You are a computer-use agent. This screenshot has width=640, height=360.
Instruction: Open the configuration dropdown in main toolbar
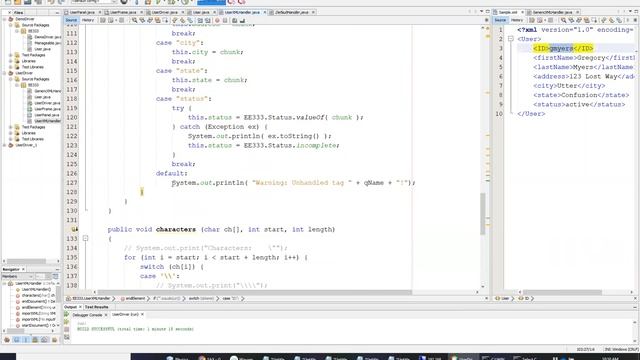click(94, 2)
